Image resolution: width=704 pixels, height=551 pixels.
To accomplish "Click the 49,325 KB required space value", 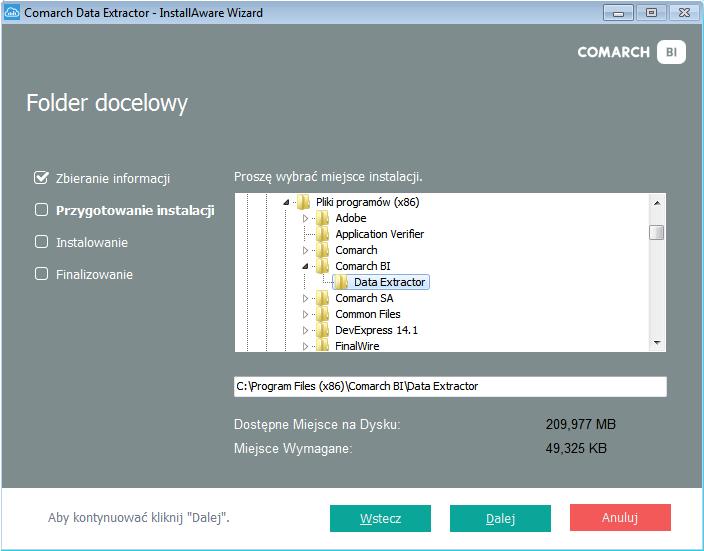I will pyautogui.click(x=576, y=448).
